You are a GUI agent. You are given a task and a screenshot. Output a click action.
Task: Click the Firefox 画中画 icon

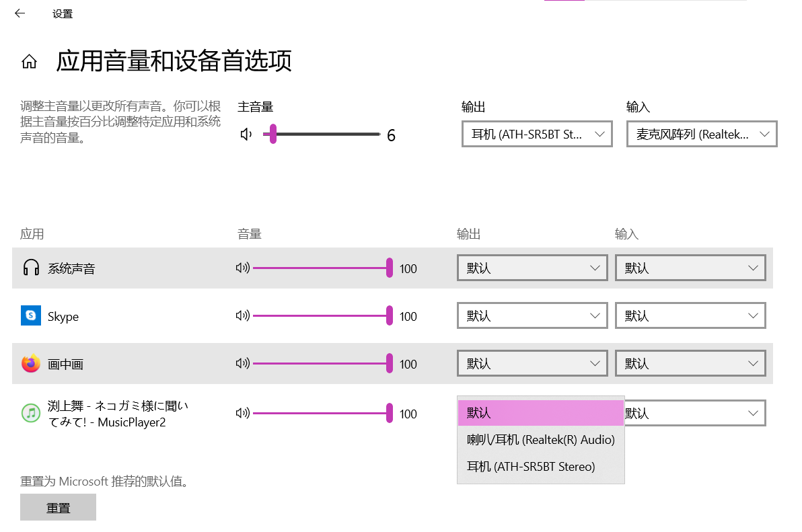pyautogui.click(x=31, y=364)
